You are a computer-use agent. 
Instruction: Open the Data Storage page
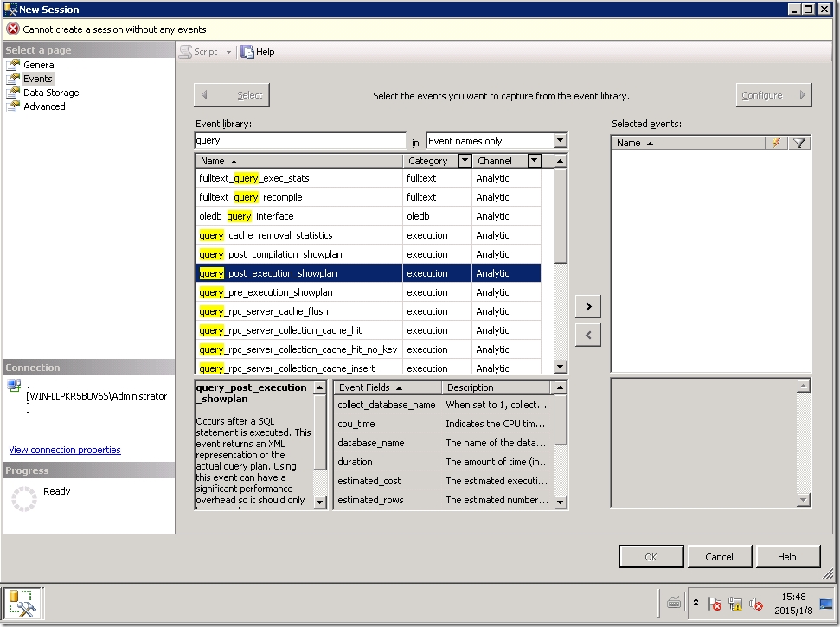pyautogui.click(x=51, y=93)
